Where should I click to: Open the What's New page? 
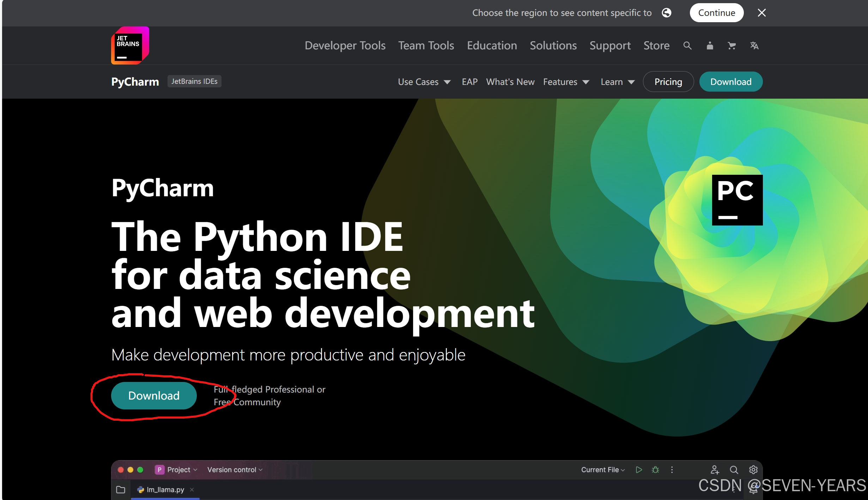coord(510,82)
